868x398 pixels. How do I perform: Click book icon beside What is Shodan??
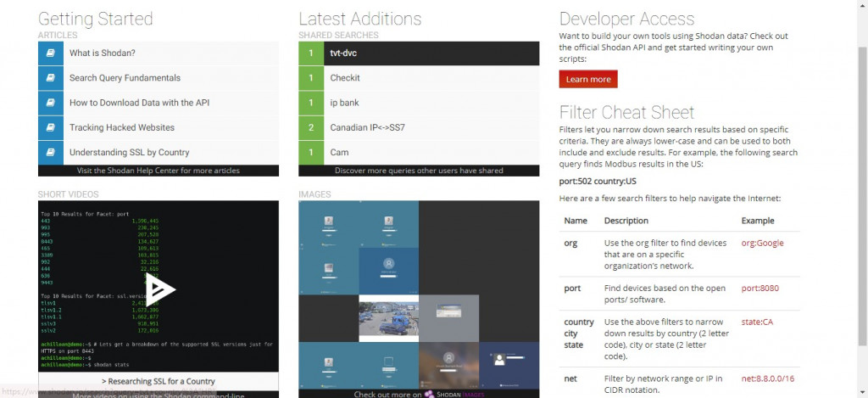pyautogui.click(x=50, y=53)
